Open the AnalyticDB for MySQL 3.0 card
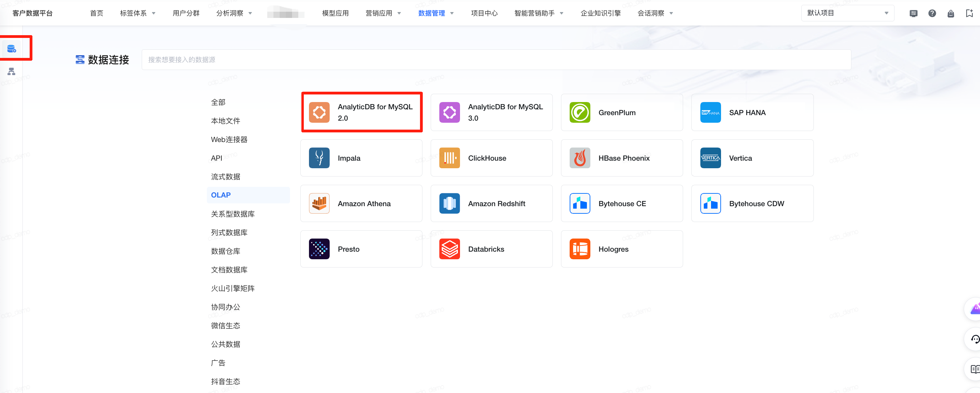 point(491,113)
